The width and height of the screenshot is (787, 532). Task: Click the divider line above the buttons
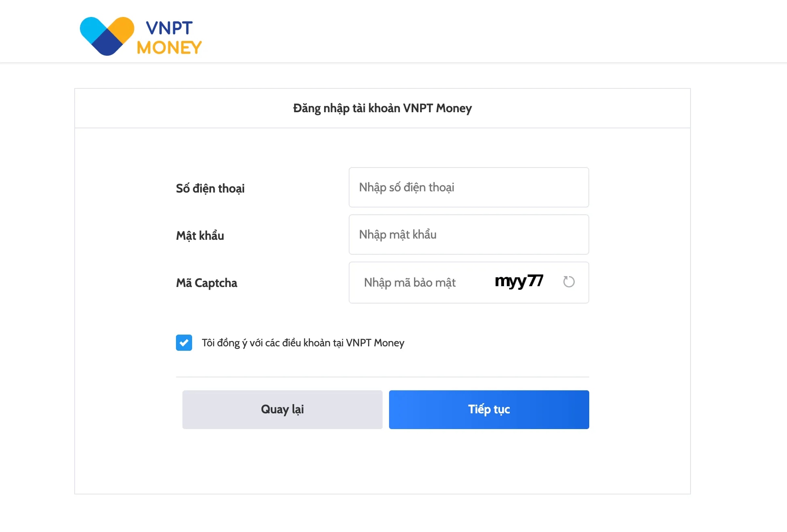coord(382,377)
